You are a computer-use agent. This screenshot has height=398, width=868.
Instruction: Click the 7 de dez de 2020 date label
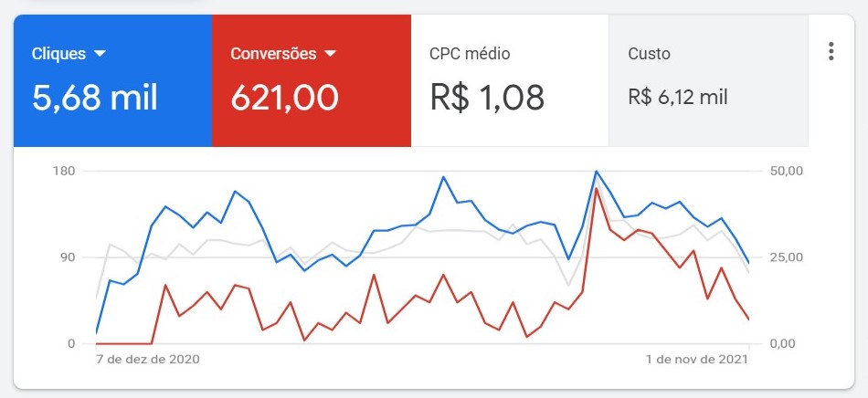click(148, 360)
